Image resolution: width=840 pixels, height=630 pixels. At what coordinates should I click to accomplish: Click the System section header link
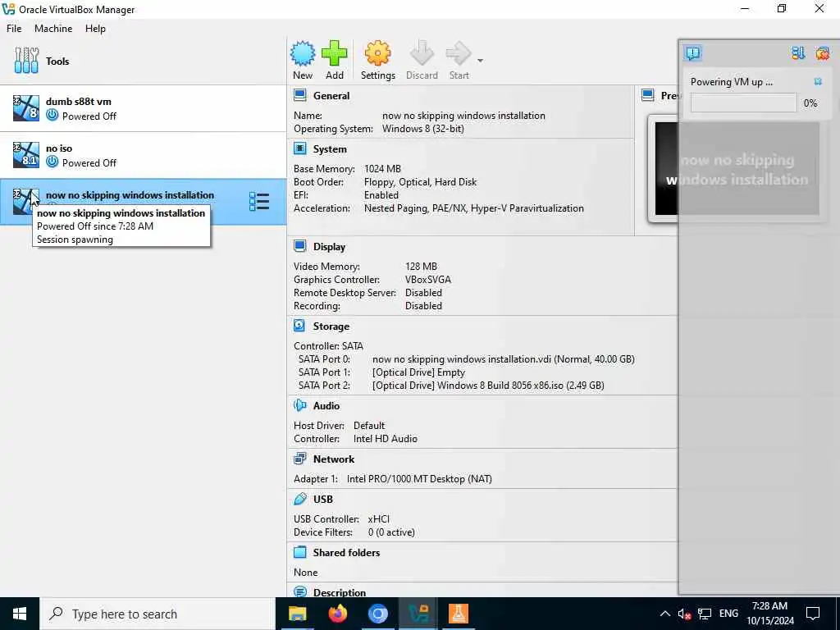coord(330,149)
